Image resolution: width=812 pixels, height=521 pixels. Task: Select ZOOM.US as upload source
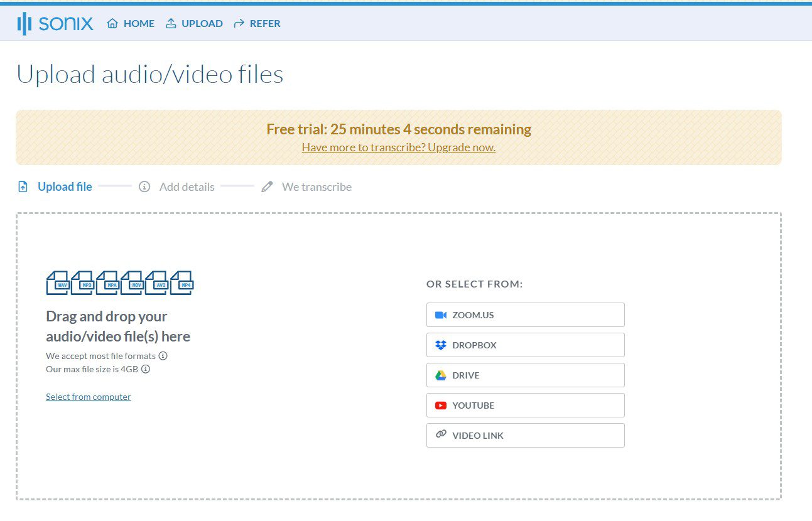525,314
